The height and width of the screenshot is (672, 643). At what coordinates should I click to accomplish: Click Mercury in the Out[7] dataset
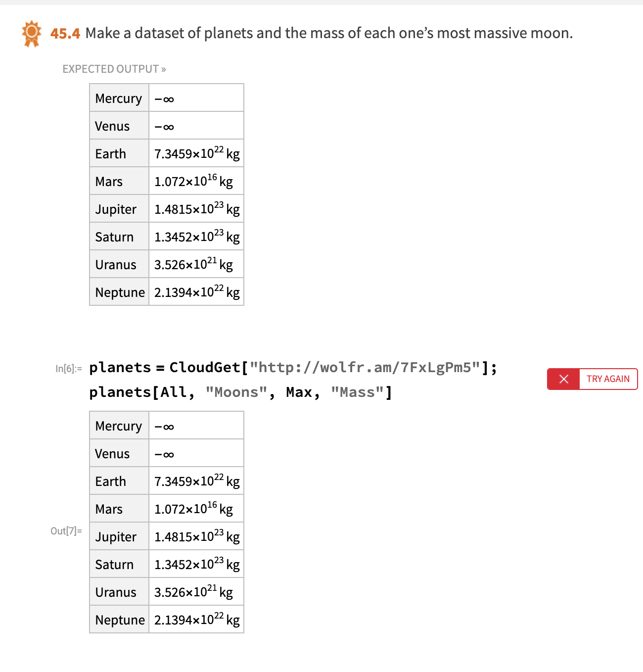[x=119, y=426]
